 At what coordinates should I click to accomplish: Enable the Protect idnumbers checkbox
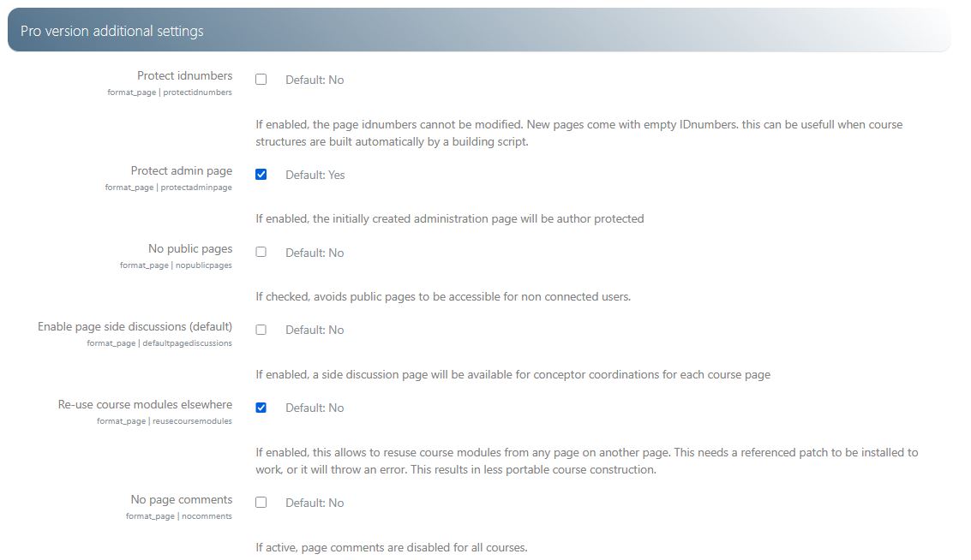pyautogui.click(x=261, y=80)
